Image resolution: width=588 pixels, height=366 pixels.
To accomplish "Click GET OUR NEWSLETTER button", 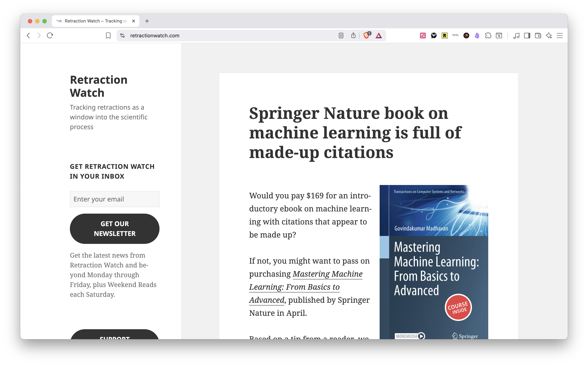I will pos(114,228).
